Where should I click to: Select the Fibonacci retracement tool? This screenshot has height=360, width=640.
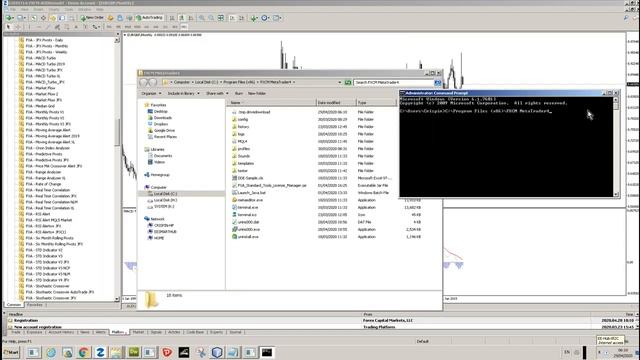tap(67, 27)
